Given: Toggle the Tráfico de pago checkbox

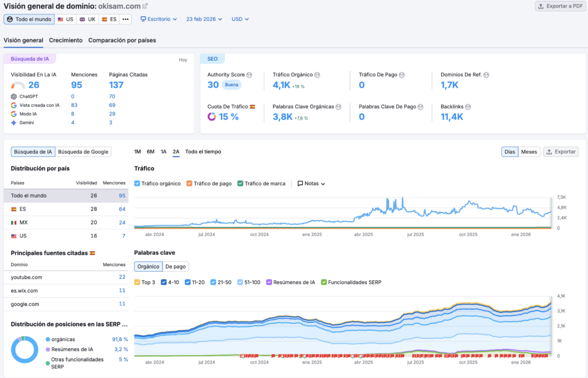Looking at the screenshot, I should [189, 184].
